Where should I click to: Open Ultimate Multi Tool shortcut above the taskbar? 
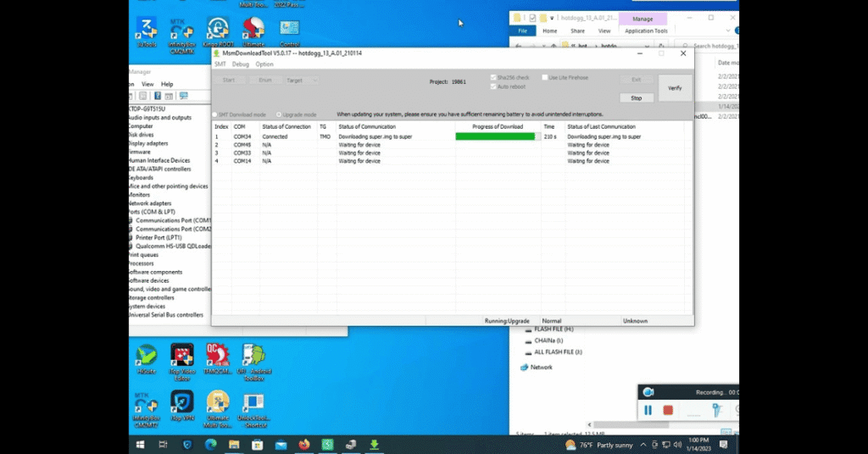[218, 409]
